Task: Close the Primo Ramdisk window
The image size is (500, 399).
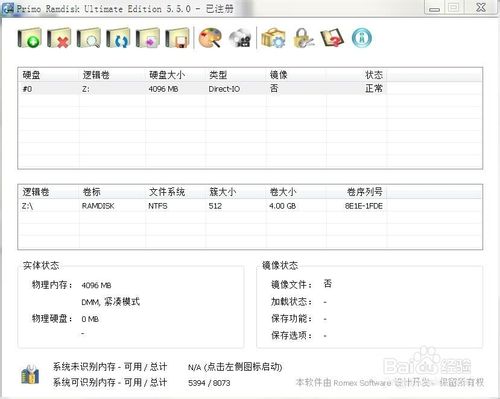Action: (x=481, y=8)
